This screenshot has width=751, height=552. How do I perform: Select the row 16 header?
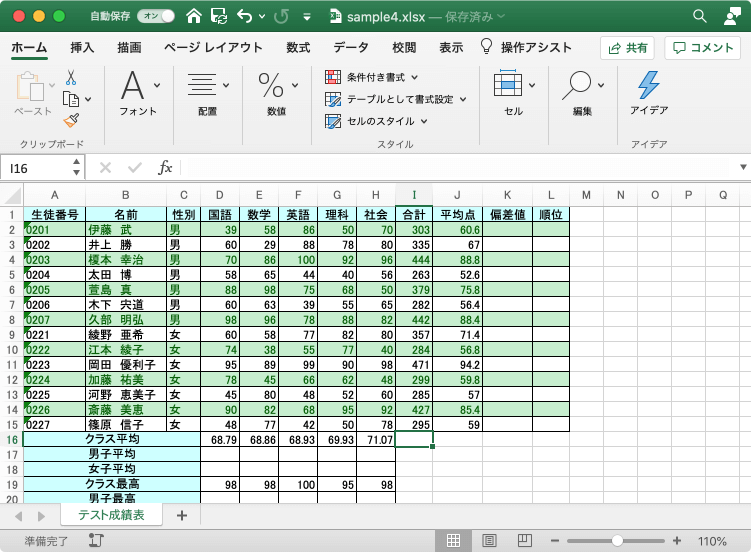(11, 439)
